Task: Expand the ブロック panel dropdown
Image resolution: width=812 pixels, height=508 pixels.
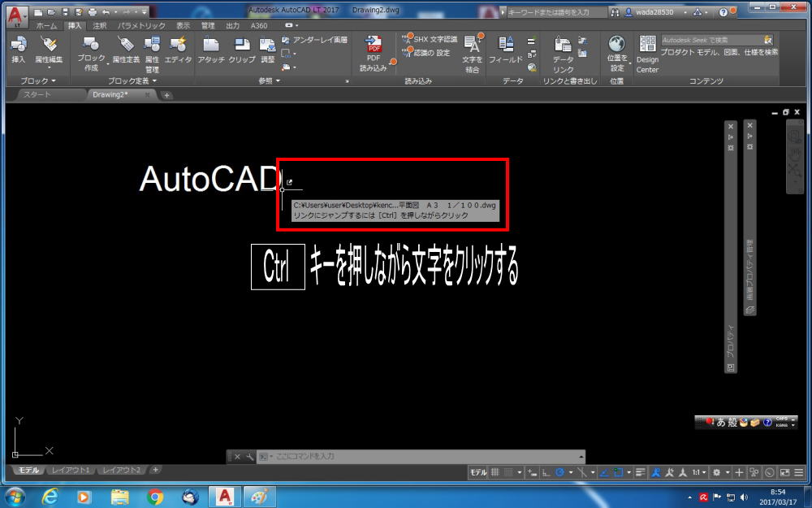Action: 38,80
